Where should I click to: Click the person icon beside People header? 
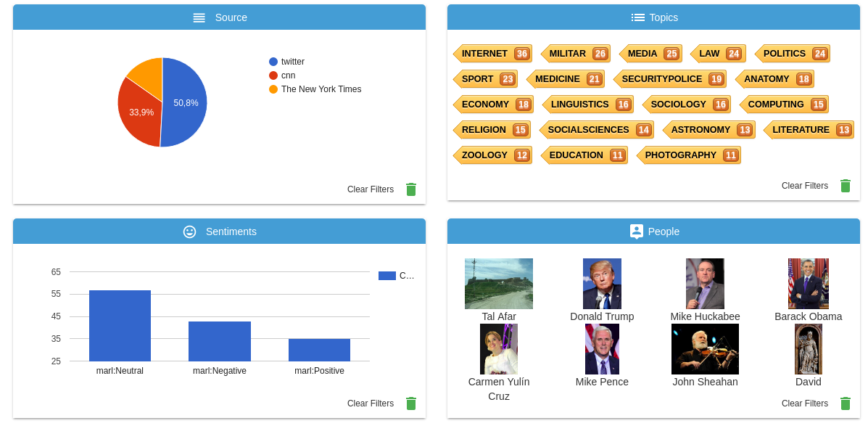637,232
